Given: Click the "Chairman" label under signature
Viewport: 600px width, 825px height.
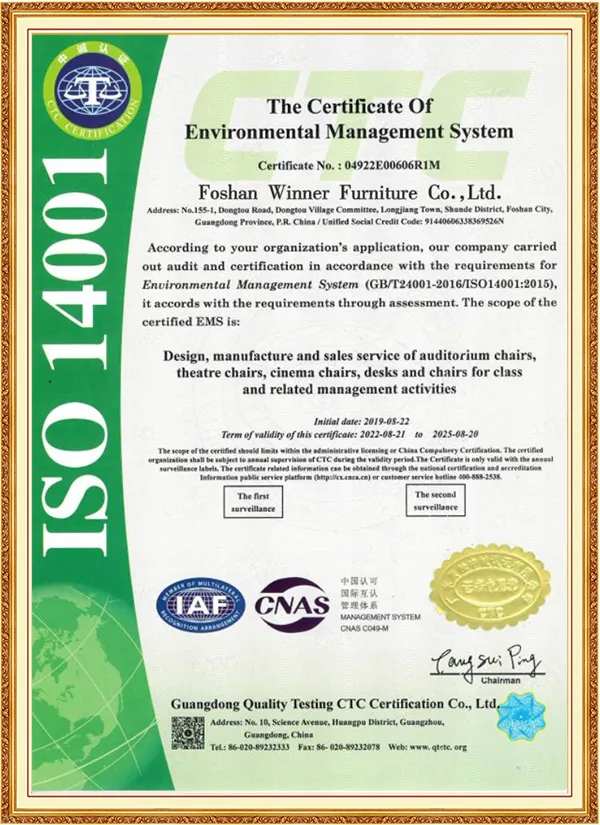Looking at the screenshot, I should [x=501, y=680].
